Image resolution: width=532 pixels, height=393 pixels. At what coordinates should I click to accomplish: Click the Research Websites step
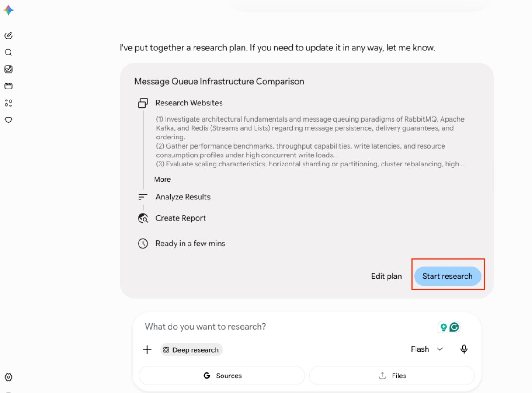click(x=189, y=103)
